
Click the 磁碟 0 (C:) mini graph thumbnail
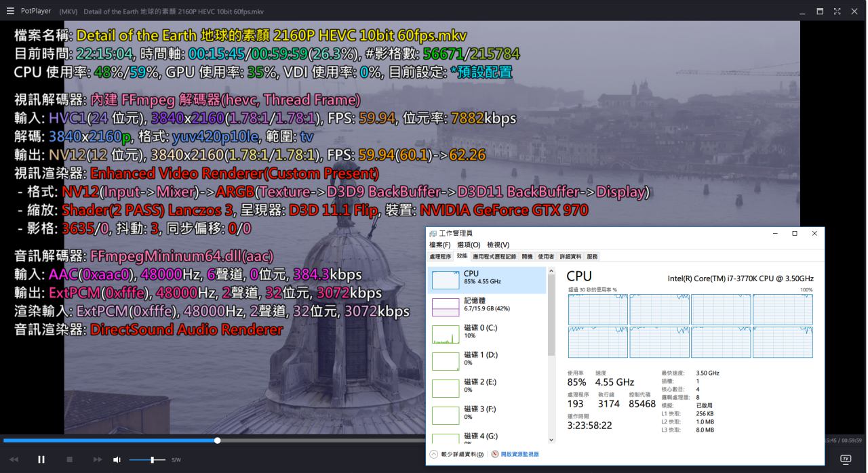pyautogui.click(x=446, y=335)
